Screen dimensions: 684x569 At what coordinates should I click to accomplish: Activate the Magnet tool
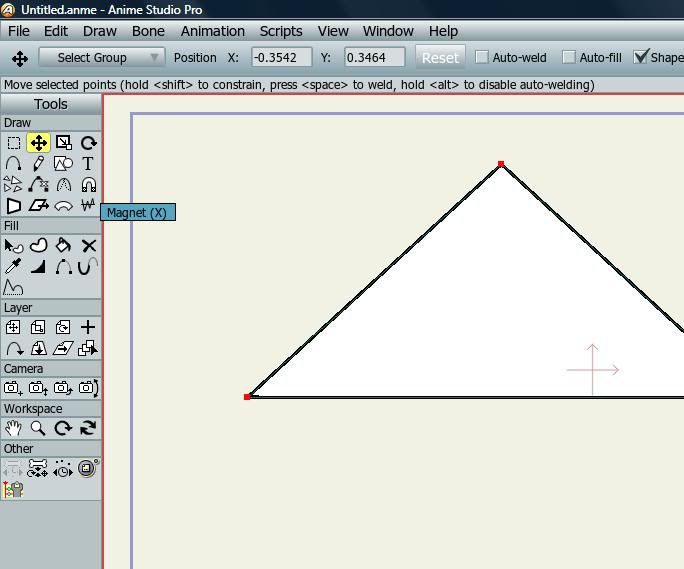click(88, 185)
